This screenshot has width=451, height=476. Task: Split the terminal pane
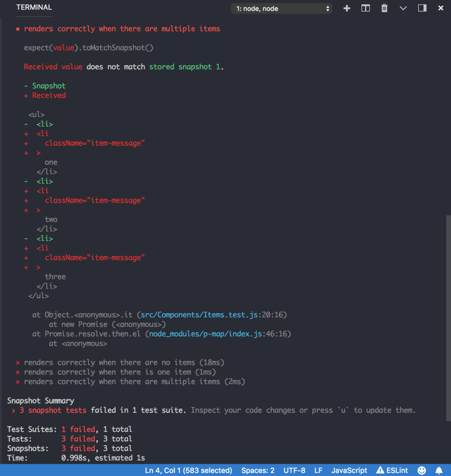[366, 8]
